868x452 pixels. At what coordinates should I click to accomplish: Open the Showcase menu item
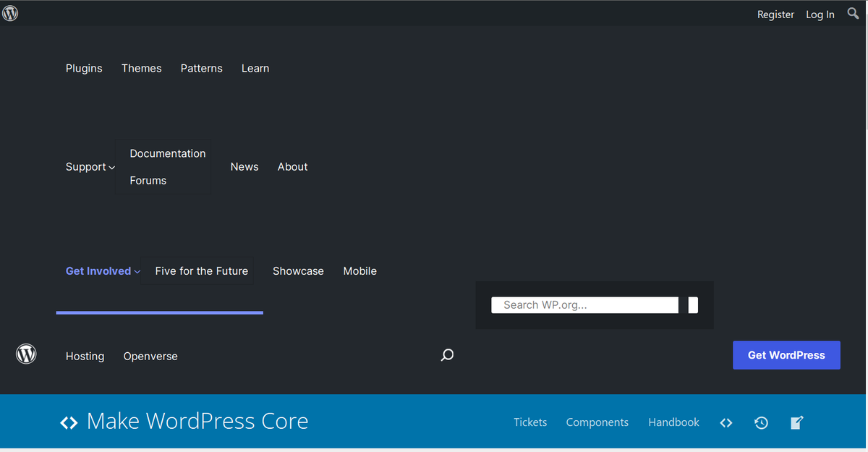pyautogui.click(x=298, y=271)
